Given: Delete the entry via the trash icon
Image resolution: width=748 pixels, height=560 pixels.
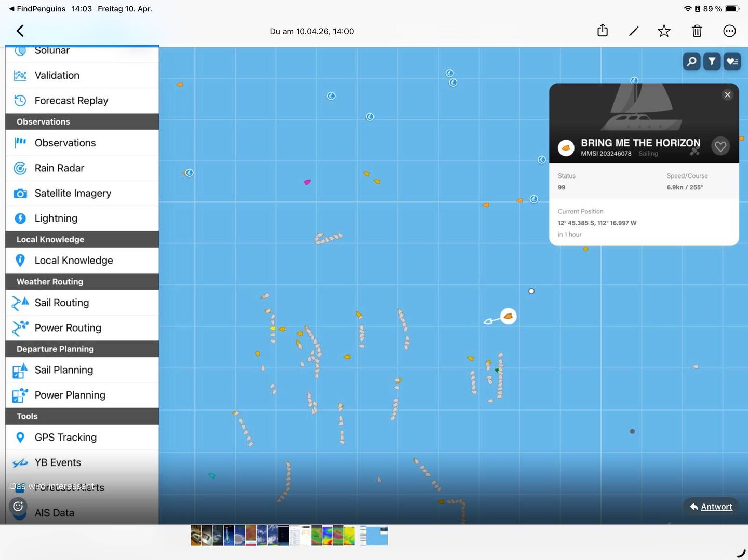Looking at the screenshot, I should pos(697,31).
